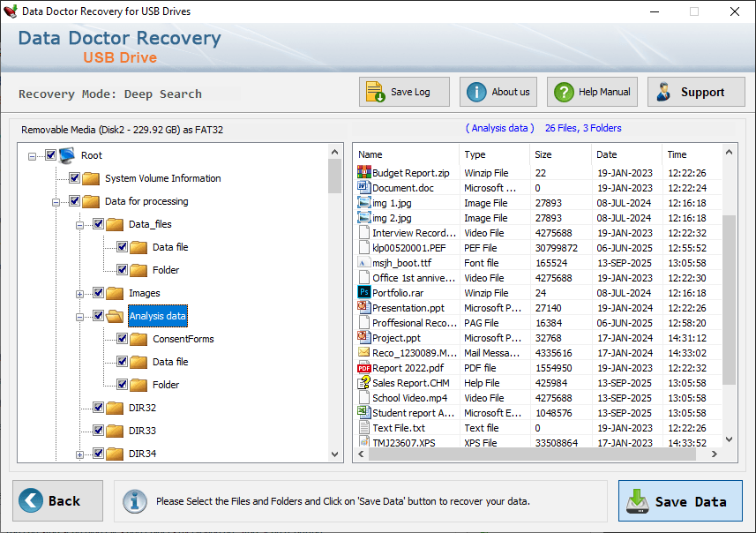Sort the file list by Name column
The width and height of the screenshot is (756, 533).
pyautogui.click(x=406, y=154)
